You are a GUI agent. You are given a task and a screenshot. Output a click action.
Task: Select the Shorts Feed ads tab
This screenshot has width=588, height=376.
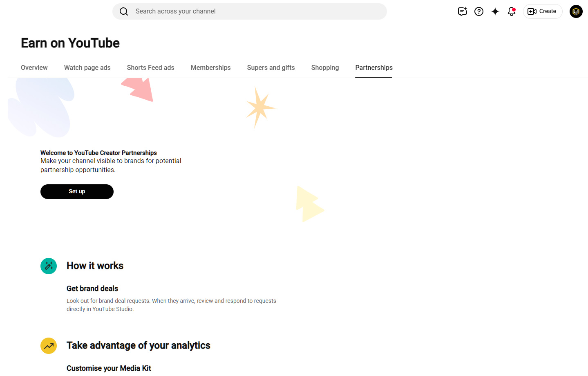(x=151, y=68)
